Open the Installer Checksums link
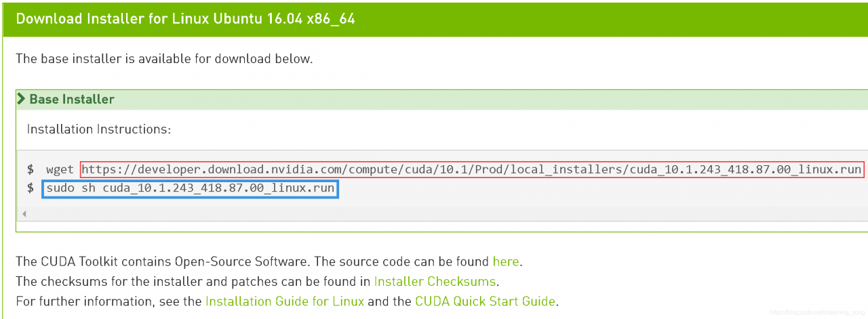 tap(435, 281)
